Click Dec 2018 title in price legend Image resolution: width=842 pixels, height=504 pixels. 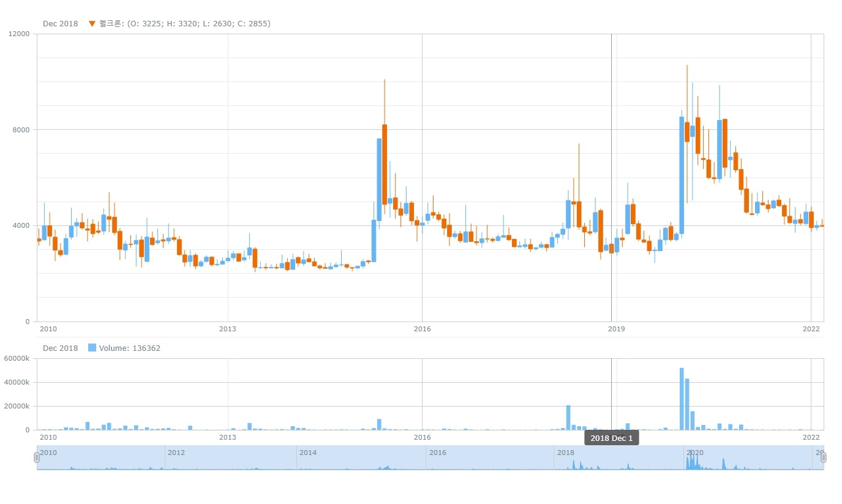60,24
